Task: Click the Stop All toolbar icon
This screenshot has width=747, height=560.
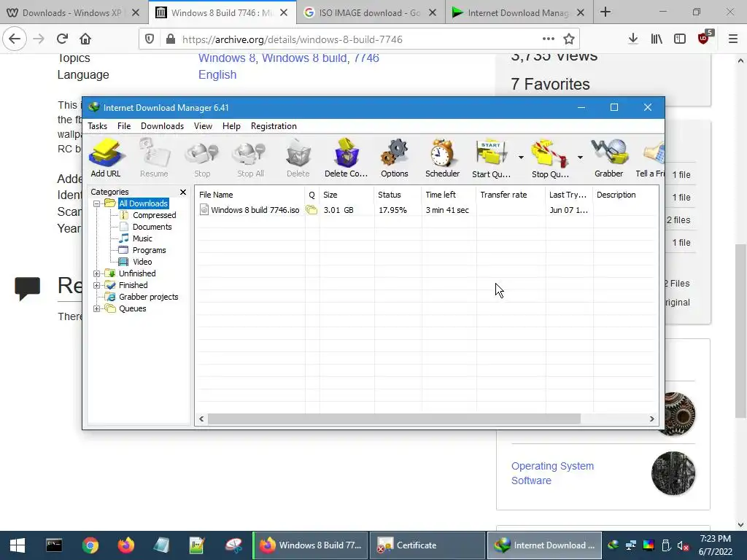Action: (x=250, y=158)
